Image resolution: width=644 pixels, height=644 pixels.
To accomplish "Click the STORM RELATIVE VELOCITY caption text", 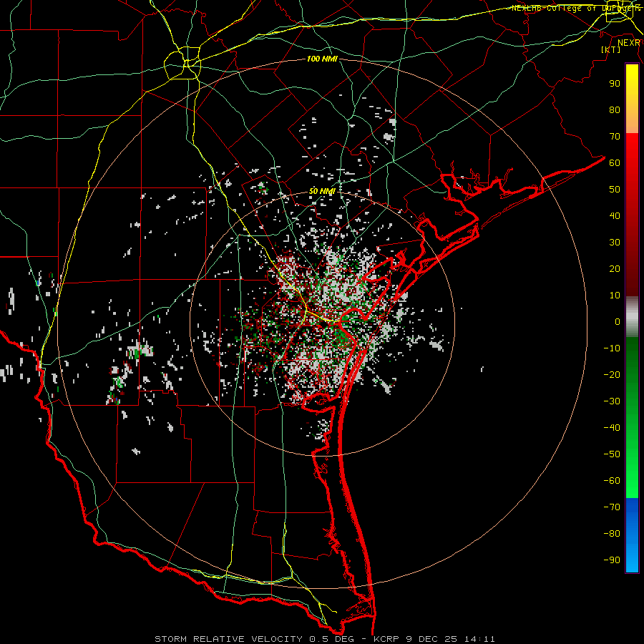I will tap(229, 639).
